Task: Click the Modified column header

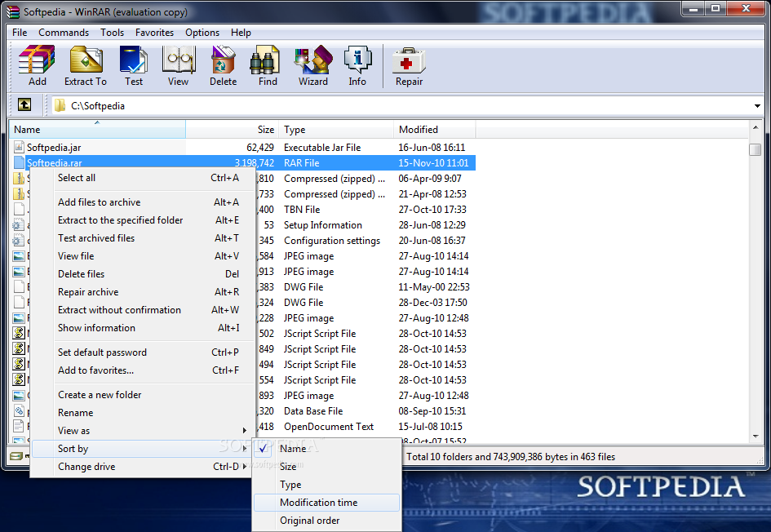Action: pos(435,129)
